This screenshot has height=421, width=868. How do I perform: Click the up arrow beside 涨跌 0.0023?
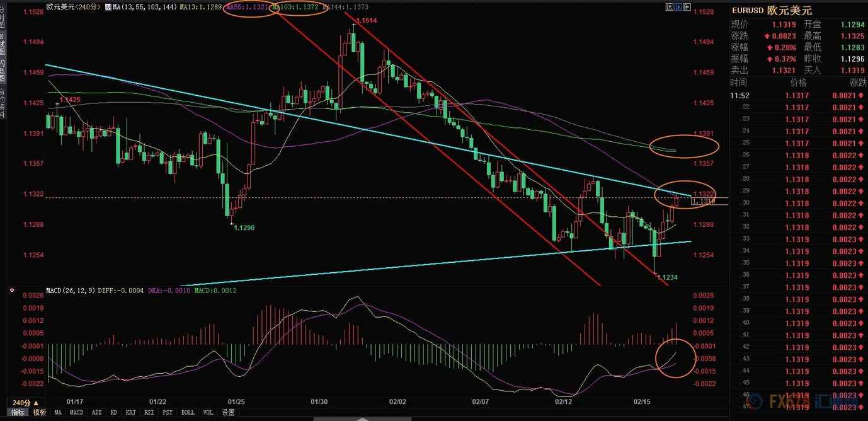pos(767,36)
